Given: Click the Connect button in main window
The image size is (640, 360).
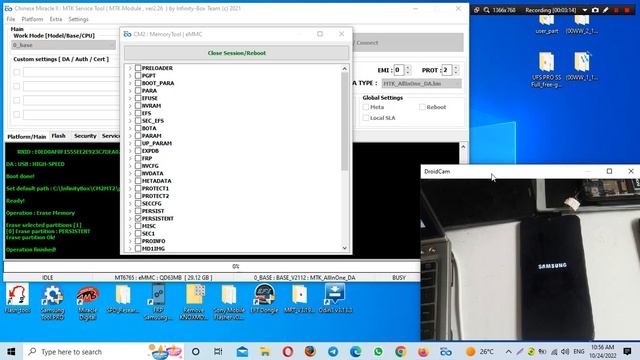Looking at the screenshot, I should (x=408, y=42).
